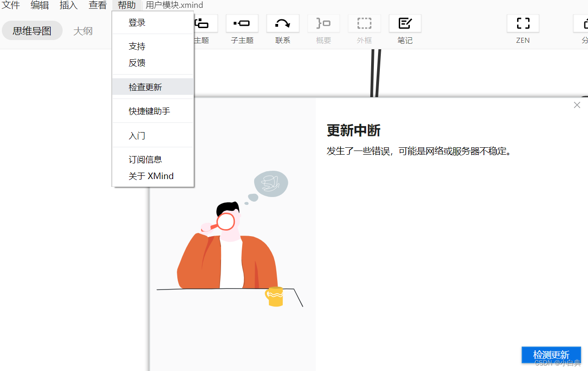
Task: Select the 子主题 (Subtopic) tool icon
Action: tap(242, 23)
